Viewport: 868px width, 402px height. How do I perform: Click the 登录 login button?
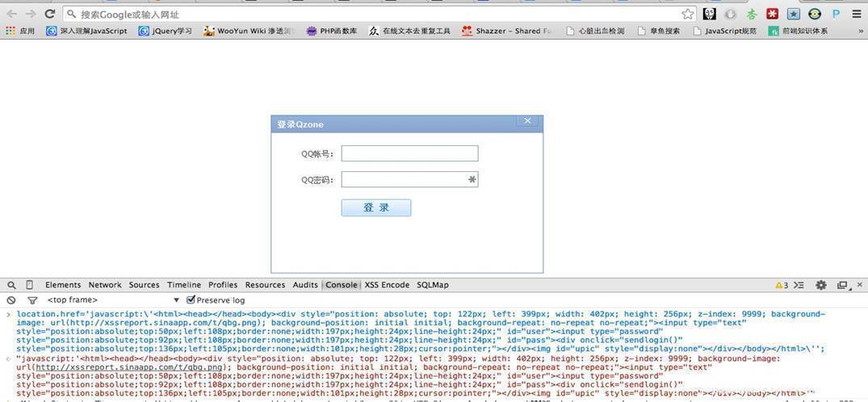(x=376, y=207)
